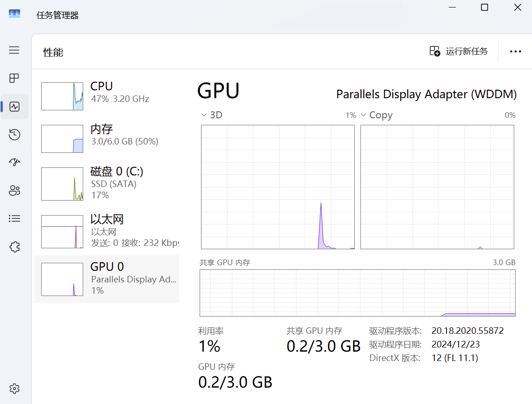Image resolution: width=532 pixels, height=404 pixels.
Task: Click the GPU 0 mini graph thumbnail
Action: click(x=62, y=279)
